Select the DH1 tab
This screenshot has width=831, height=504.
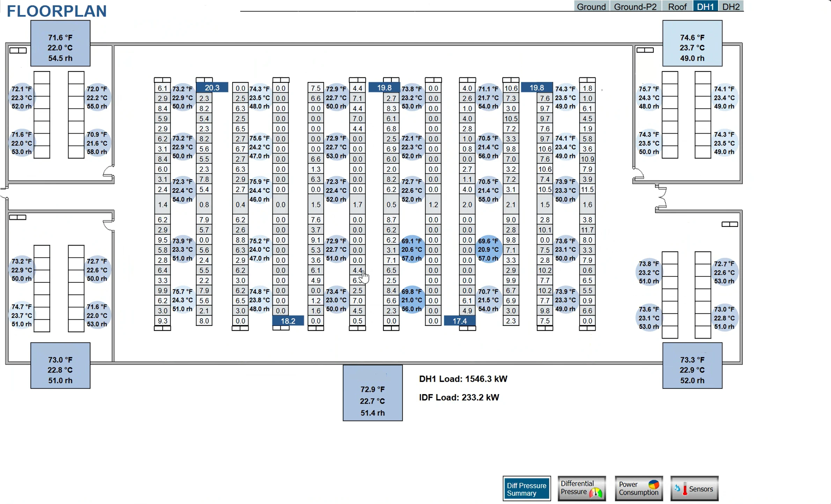[705, 7]
